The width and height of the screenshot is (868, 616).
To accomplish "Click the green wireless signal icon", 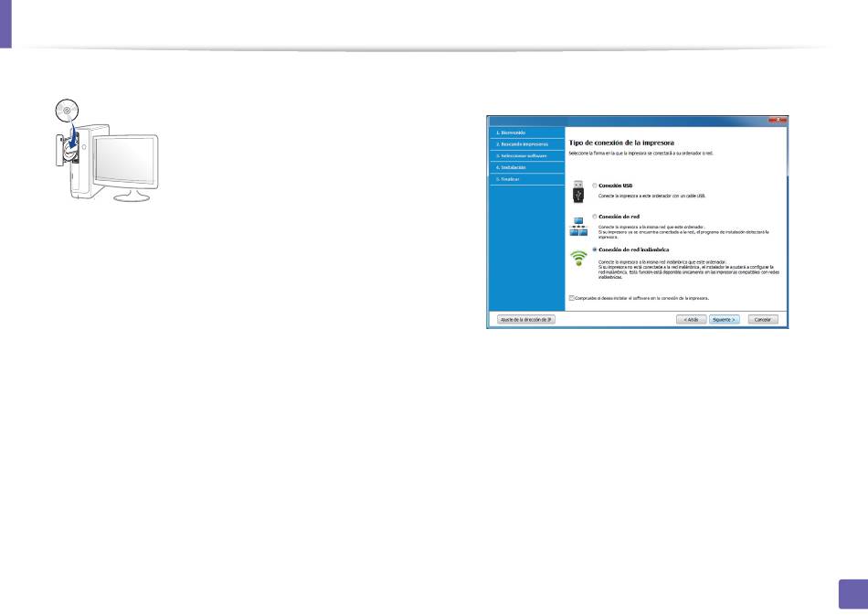I will coord(578,258).
